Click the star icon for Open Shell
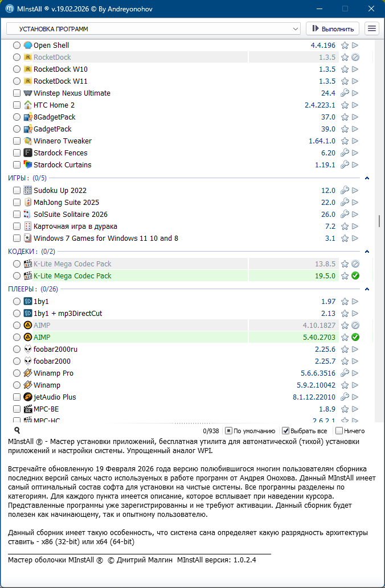Viewport: 385px width, 588px height. click(x=345, y=46)
